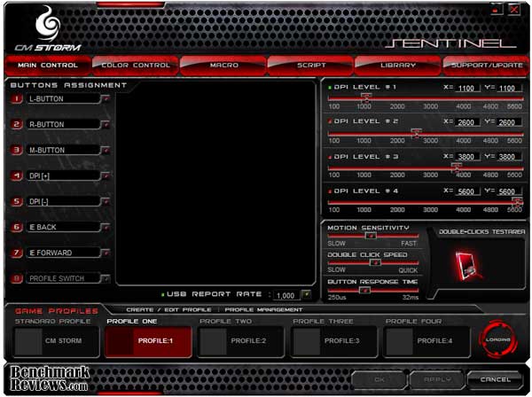Image resolution: width=532 pixels, height=397 pixels.
Task: Open the IE BACK assignment dropdown
Action: pos(106,227)
